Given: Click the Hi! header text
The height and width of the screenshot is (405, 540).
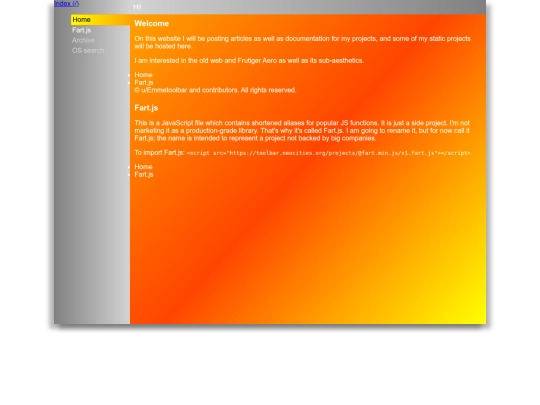Looking at the screenshot, I should tap(137, 7).
